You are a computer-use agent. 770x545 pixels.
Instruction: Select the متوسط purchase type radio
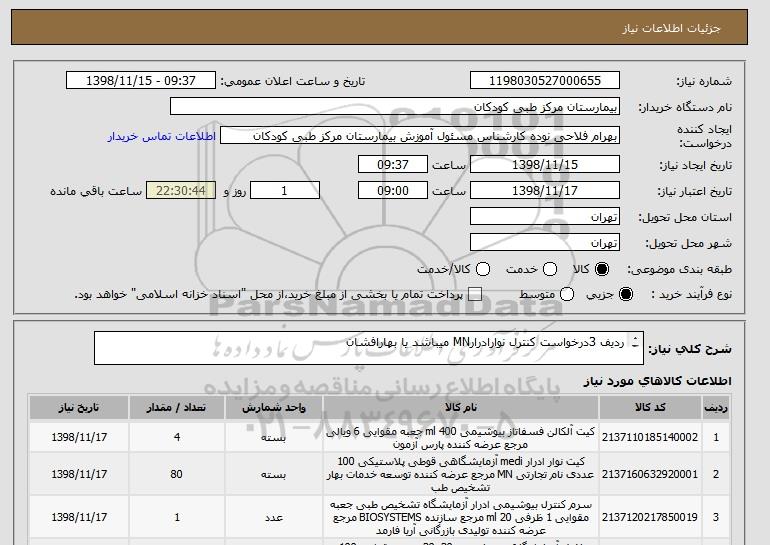coord(567,294)
